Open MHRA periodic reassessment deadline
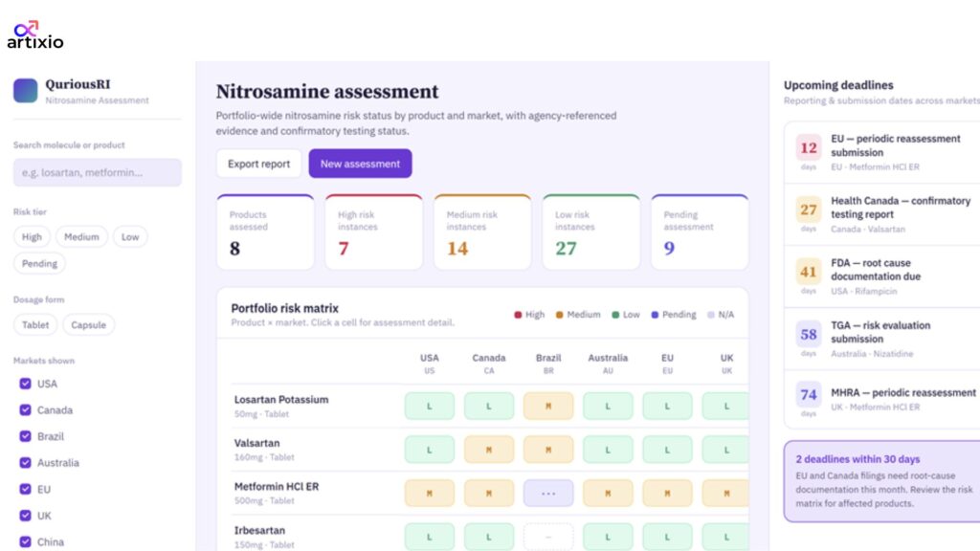Image resolution: width=980 pixels, height=551 pixels. pos(881,399)
